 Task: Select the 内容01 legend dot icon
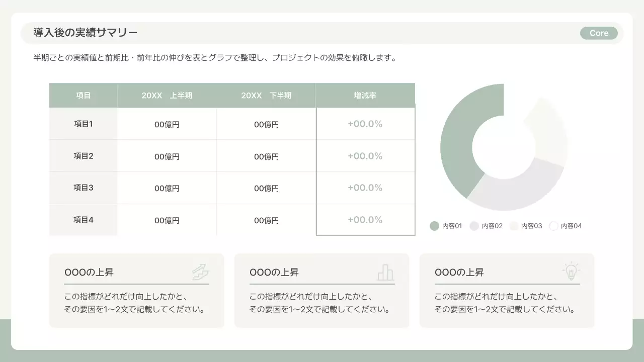pyautogui.click(x=434, y=226)
